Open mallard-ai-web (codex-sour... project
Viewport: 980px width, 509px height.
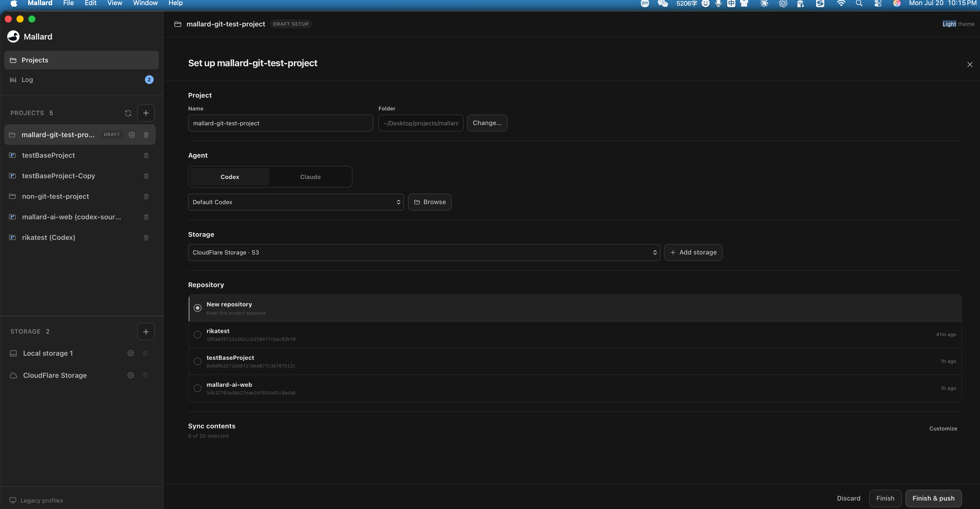pyautogui.click(x=80, y=217)
